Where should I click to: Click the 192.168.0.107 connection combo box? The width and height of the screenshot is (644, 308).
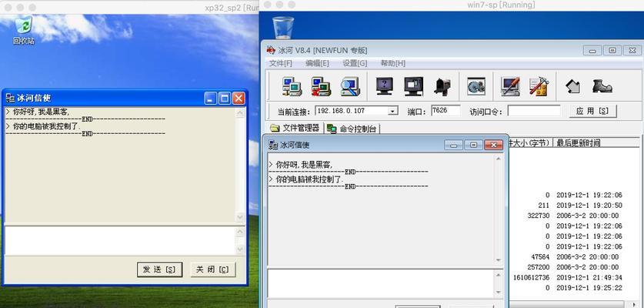(356, 111)
